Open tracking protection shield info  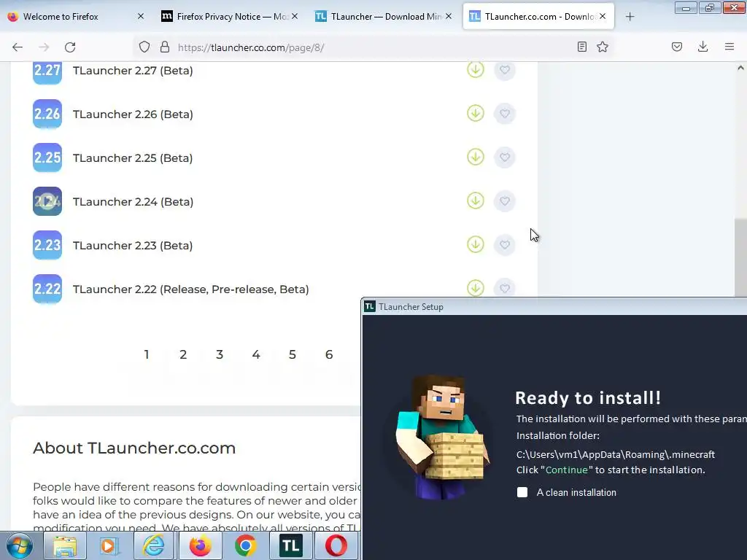[144, 47]
